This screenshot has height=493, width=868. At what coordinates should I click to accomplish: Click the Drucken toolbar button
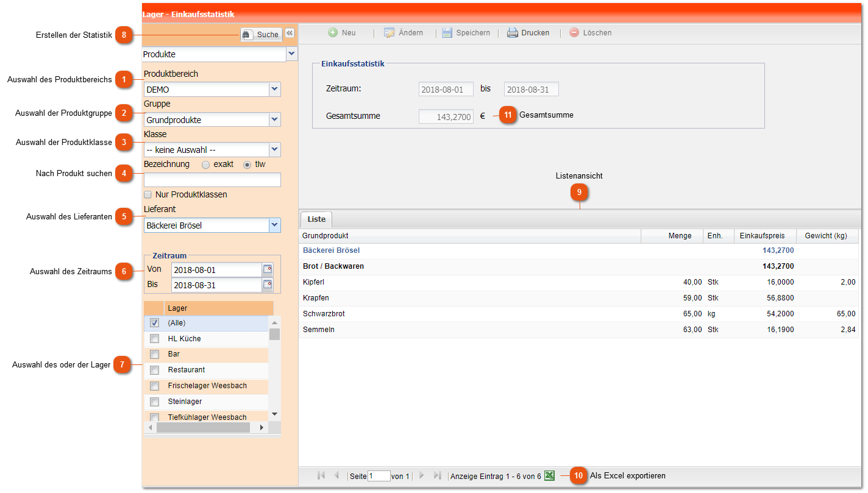528,33
